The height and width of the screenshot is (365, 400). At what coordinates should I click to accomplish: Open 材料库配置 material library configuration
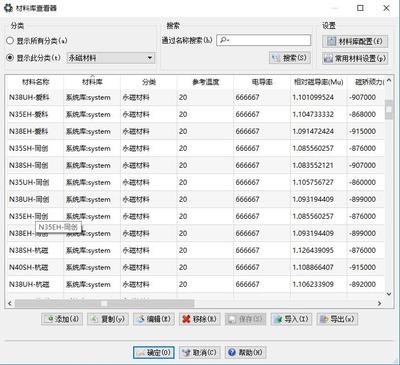click(355, 41)
